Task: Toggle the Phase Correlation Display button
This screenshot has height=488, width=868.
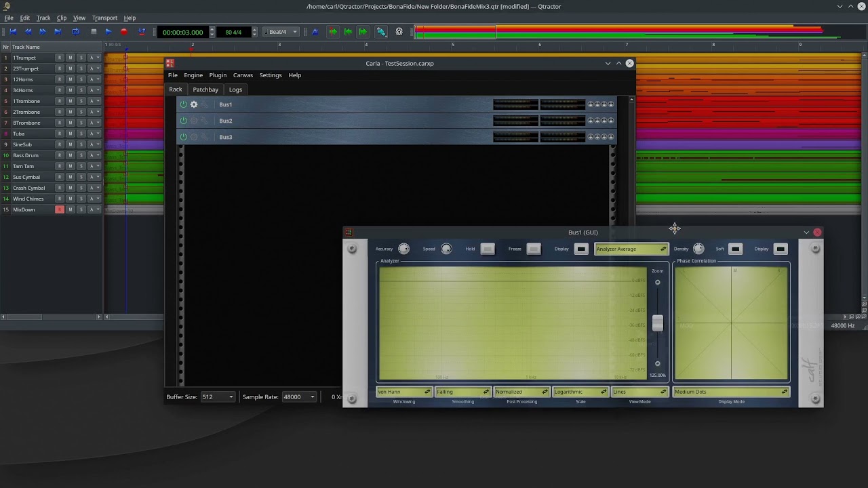Action: pyautogui.click(x=781, y=249)
